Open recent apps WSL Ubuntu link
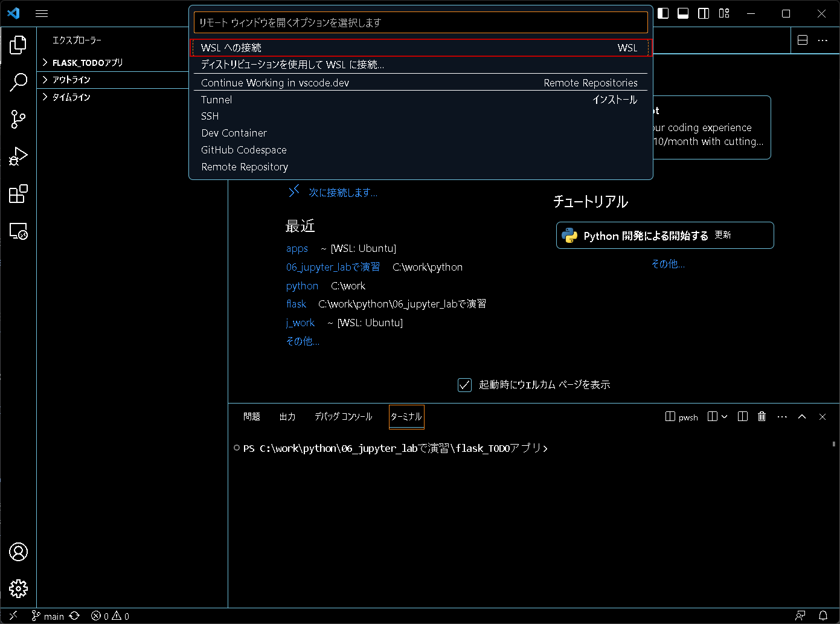 pos(297,248)
